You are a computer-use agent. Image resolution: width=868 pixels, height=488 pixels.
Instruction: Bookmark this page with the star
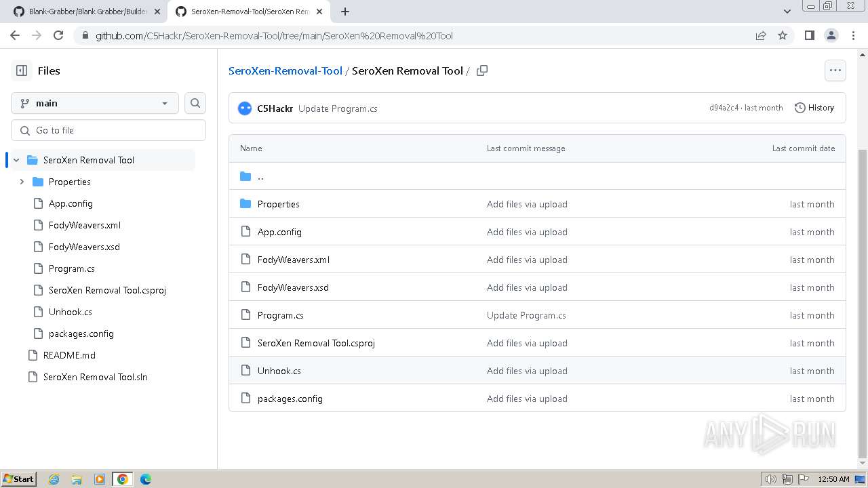pyautogui.click(x=783, y=35)
